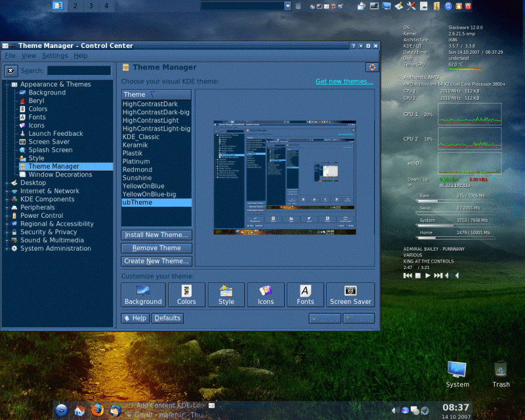
Task: Click Create New Theme button
Action: point(156,261)
